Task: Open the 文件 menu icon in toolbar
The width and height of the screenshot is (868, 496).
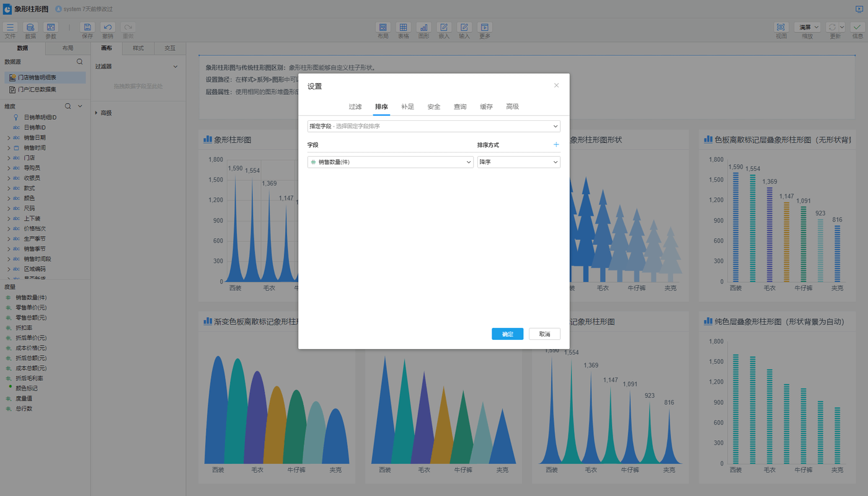Action: coord(10,28)
